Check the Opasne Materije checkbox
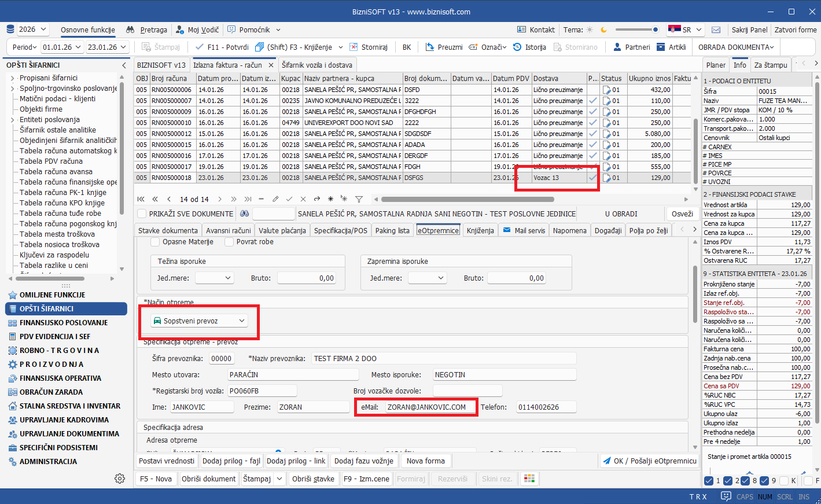 [x=155, y=242]
